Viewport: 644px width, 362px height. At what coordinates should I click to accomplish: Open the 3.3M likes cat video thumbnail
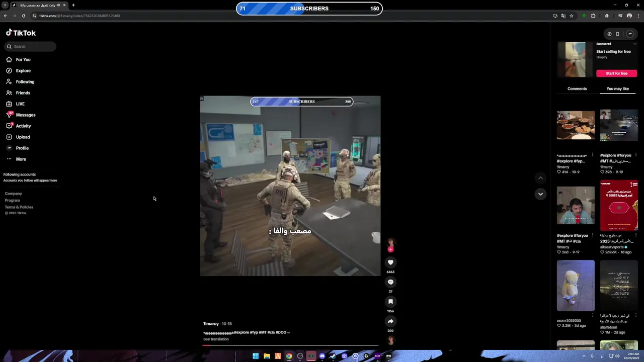pyautogui.click(x=576, y=286)
